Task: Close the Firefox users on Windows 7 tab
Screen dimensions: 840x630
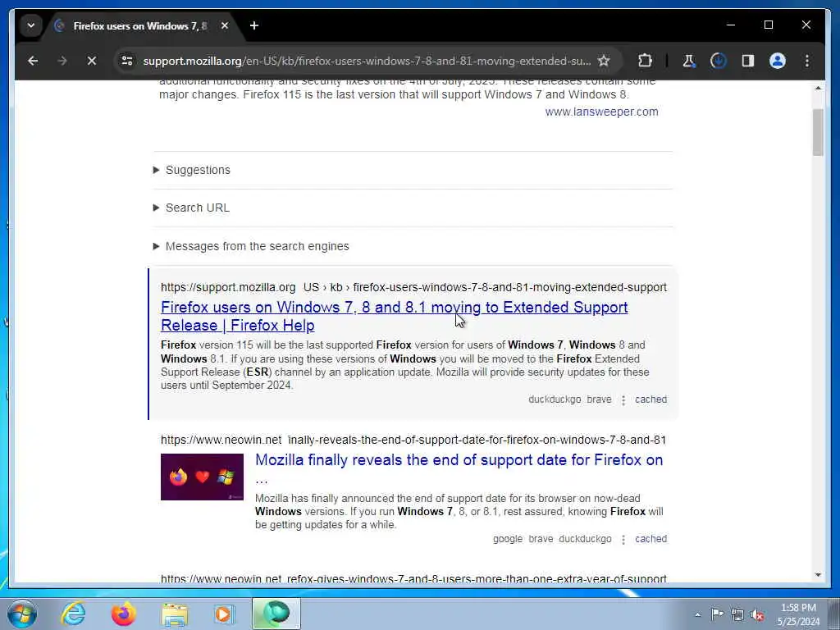Action: point(225,25)
